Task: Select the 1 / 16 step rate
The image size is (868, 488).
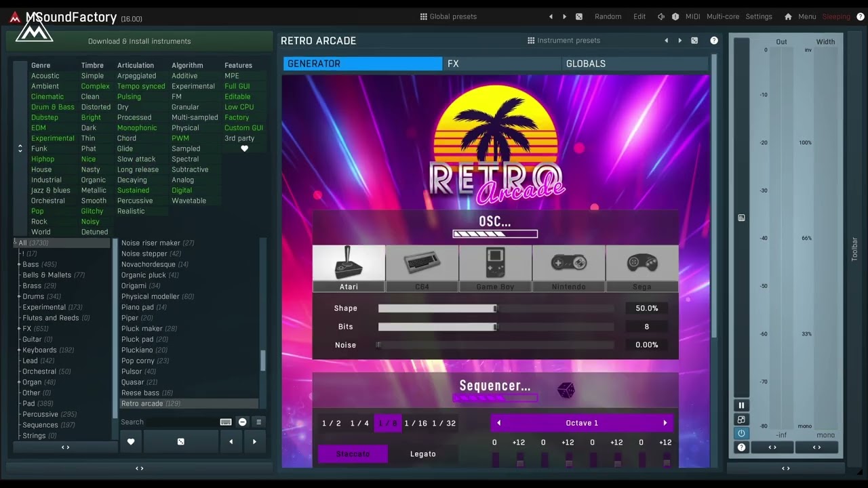Action: point(416,423)
